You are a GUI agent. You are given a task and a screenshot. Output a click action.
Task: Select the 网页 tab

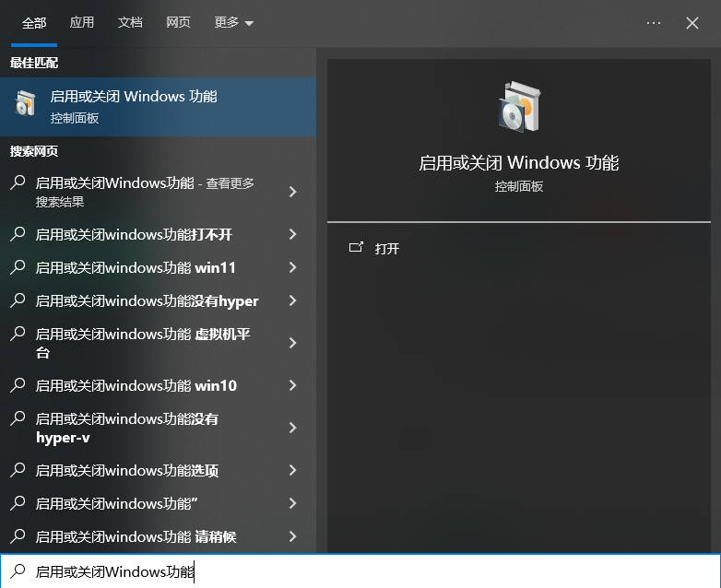click(179, 23)
